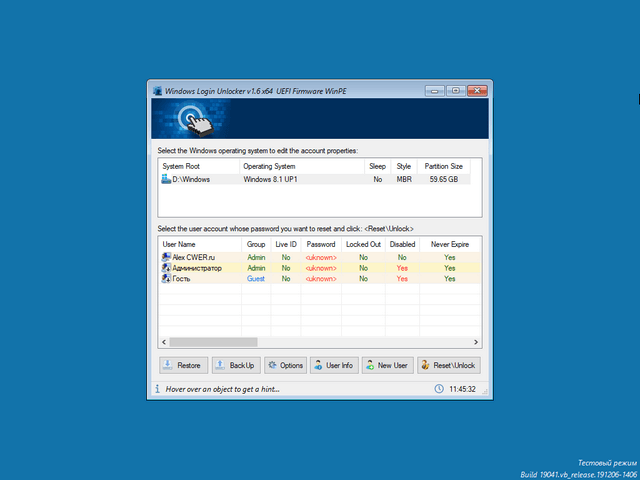Click the Администратор user icon

tap(166, 268)
